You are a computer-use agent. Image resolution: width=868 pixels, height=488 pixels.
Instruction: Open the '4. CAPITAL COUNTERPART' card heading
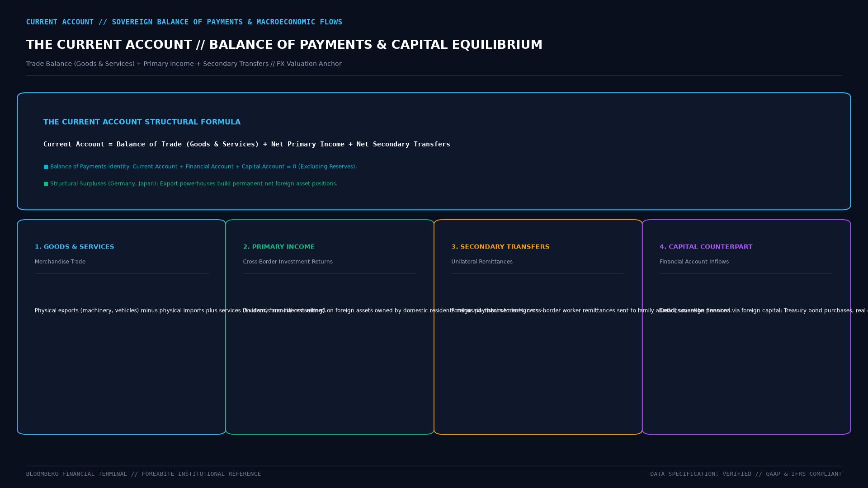coord(706,247)
